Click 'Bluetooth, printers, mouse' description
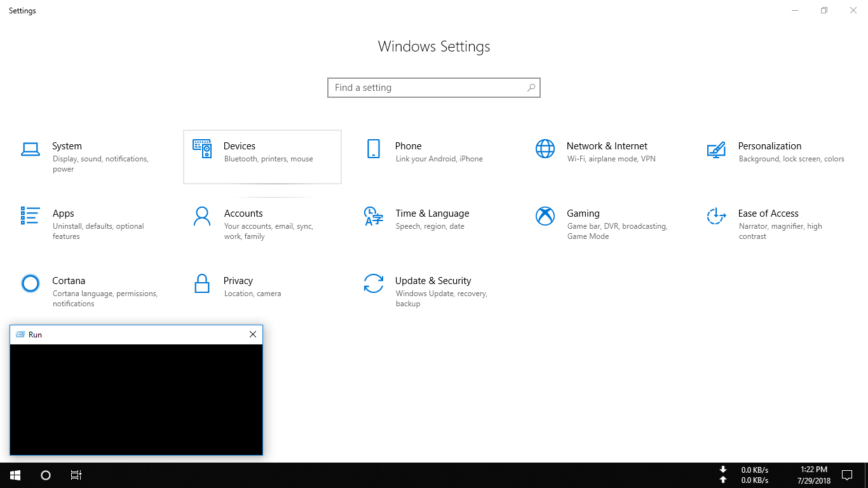Image resolution: width=868 pixels, height=488 pixels. (269, 159)
